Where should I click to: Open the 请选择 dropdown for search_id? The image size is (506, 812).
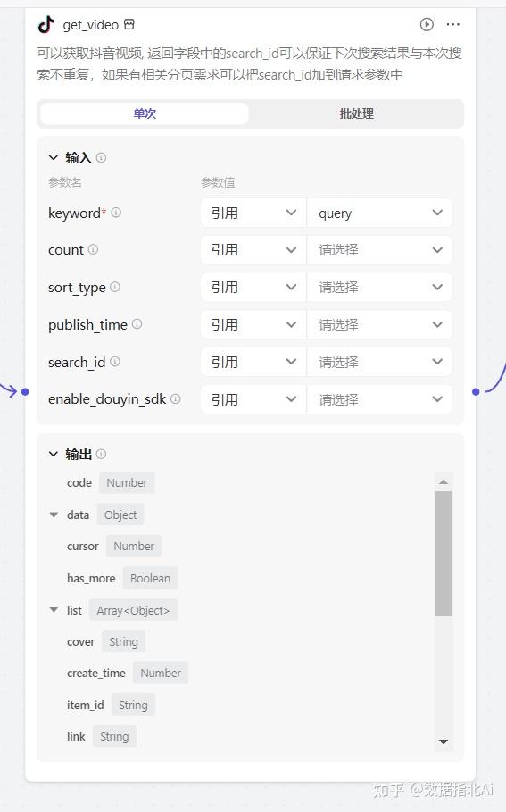click(380, 362)
